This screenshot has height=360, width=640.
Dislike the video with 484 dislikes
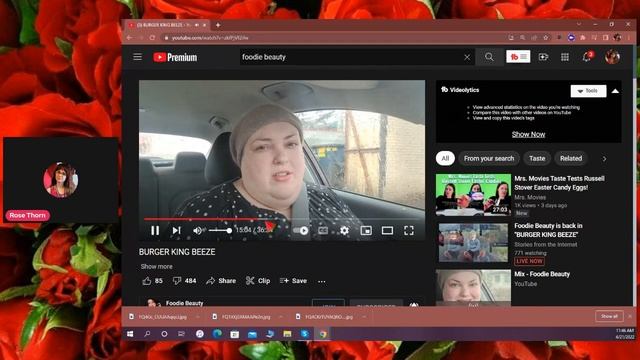(x=184, y=281)
